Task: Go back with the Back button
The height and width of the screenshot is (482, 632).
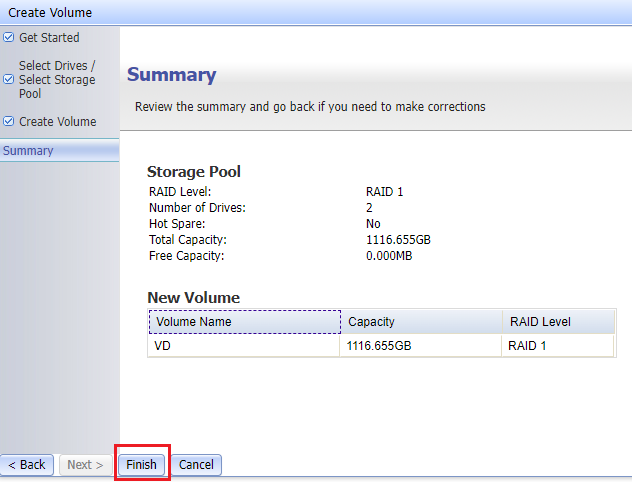Action: (27, 465)
